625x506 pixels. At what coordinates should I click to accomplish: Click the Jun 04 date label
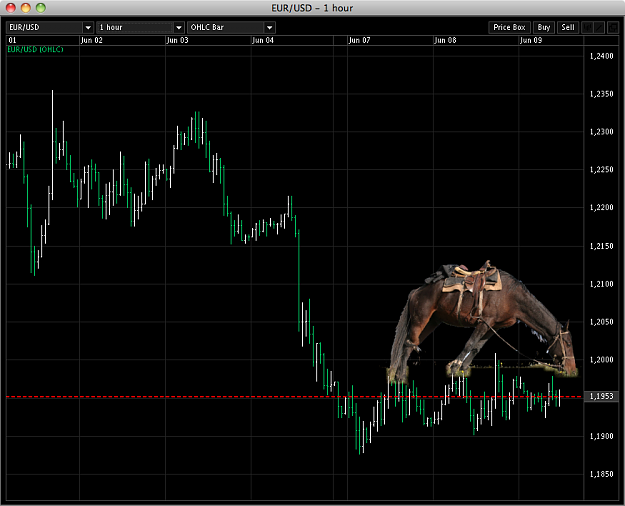[x=263, y=40]
